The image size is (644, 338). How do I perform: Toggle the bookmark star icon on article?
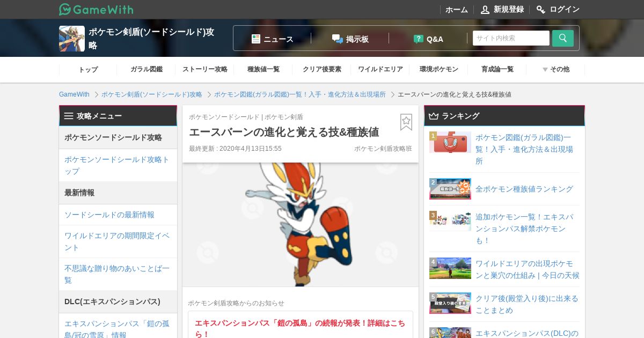[406, 122]
